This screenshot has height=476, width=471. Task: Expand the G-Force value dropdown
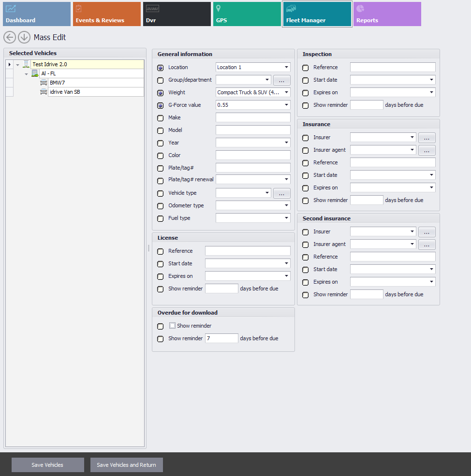click(x=286, y=105)
